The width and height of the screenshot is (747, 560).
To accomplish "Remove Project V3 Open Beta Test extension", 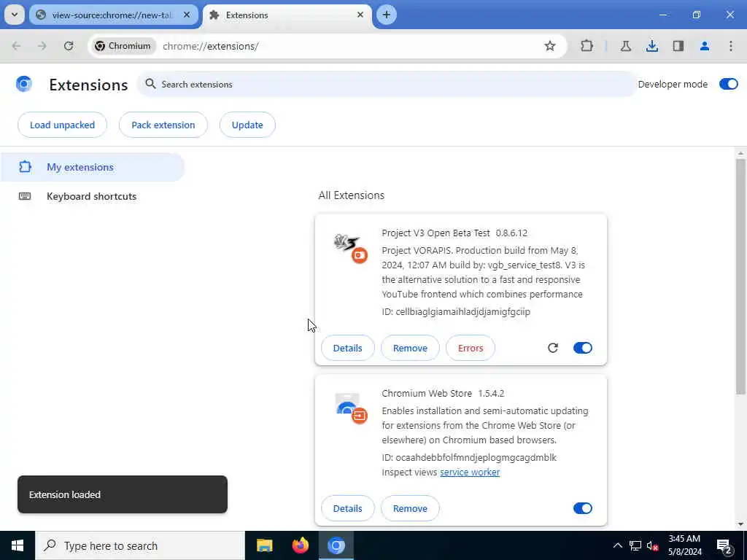I will pos(410,348).
